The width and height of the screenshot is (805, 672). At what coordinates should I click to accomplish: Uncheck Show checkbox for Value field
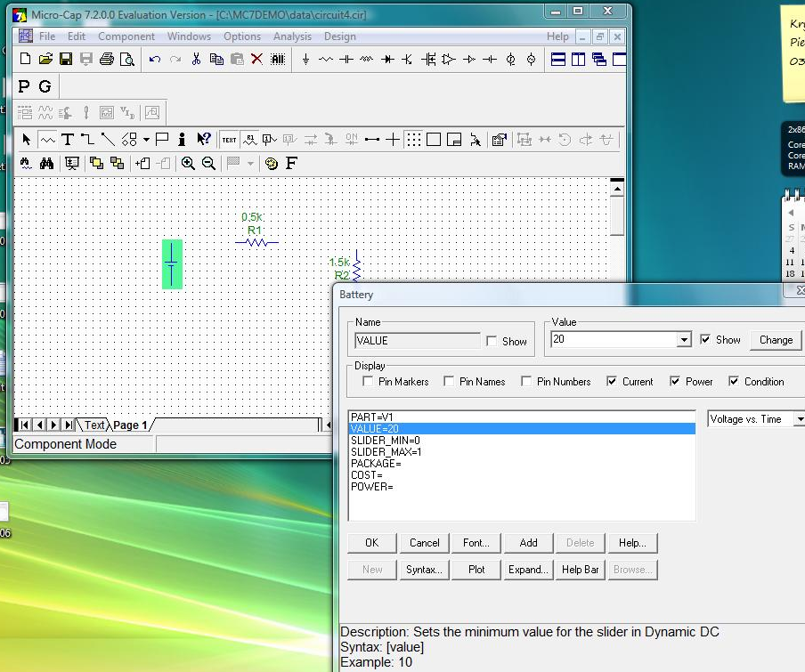705,340
